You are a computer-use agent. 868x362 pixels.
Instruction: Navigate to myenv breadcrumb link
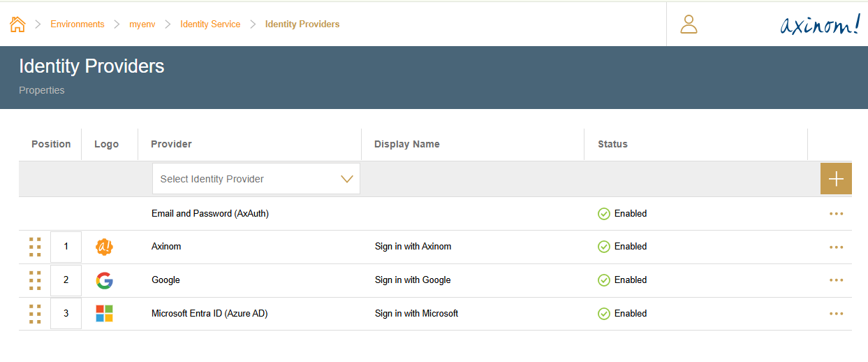pos(142,24)
